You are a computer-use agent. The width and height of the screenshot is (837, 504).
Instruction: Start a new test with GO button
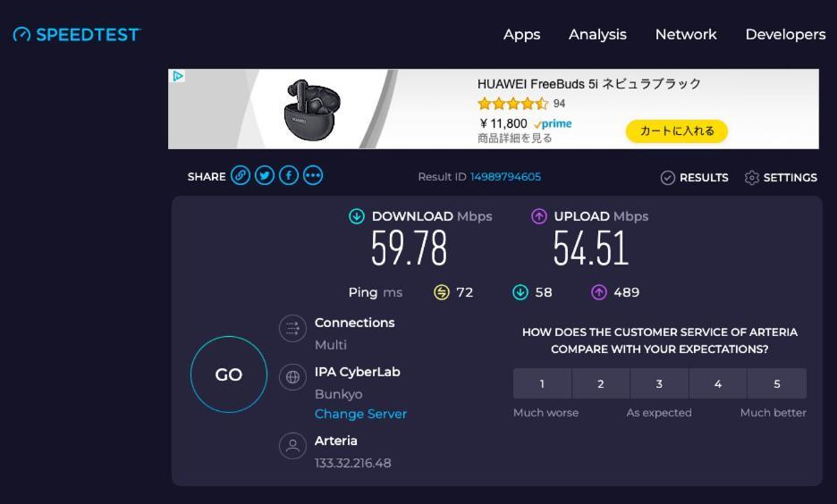click(x=229, y=374)
